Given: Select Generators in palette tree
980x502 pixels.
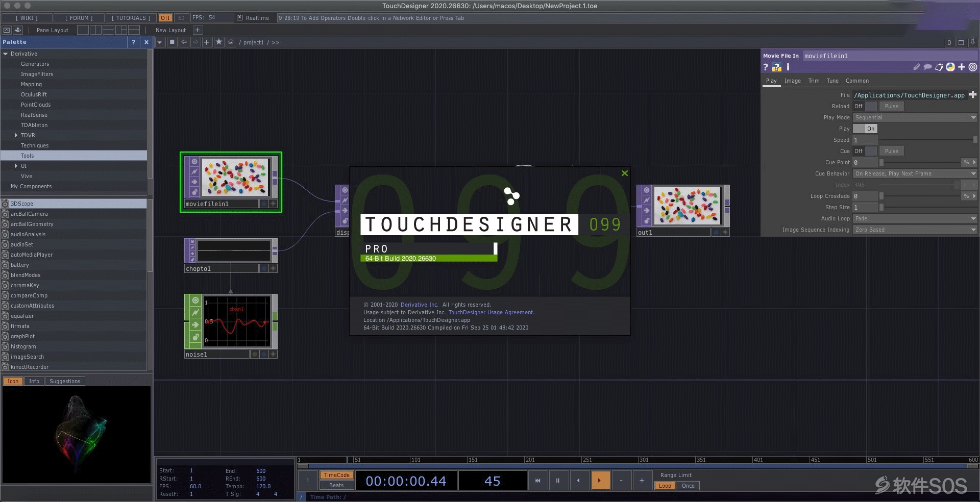Looking at the screenshot, I should pos(35,64).
